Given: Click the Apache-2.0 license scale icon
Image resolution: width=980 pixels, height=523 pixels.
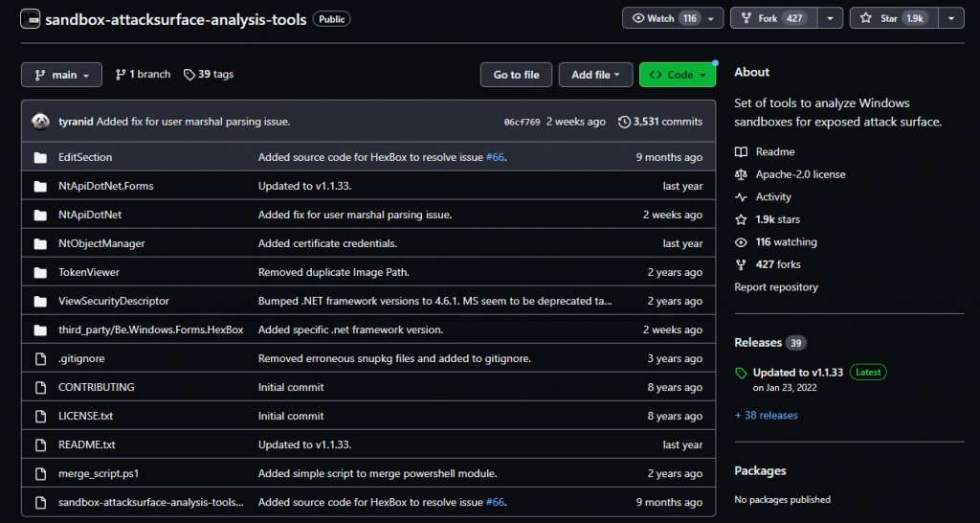Looking at the screenshot, I should pyautogui.click(x=741, y=174).
